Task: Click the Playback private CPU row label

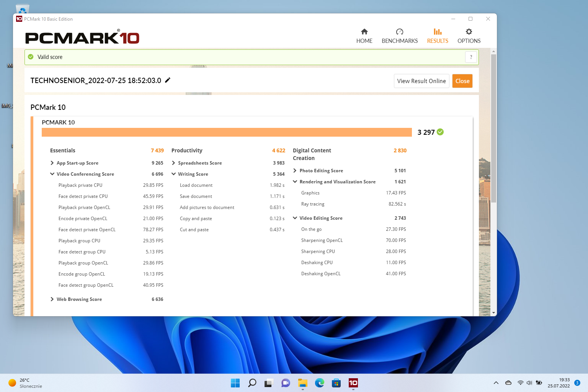Action: (x=80, y=185)
